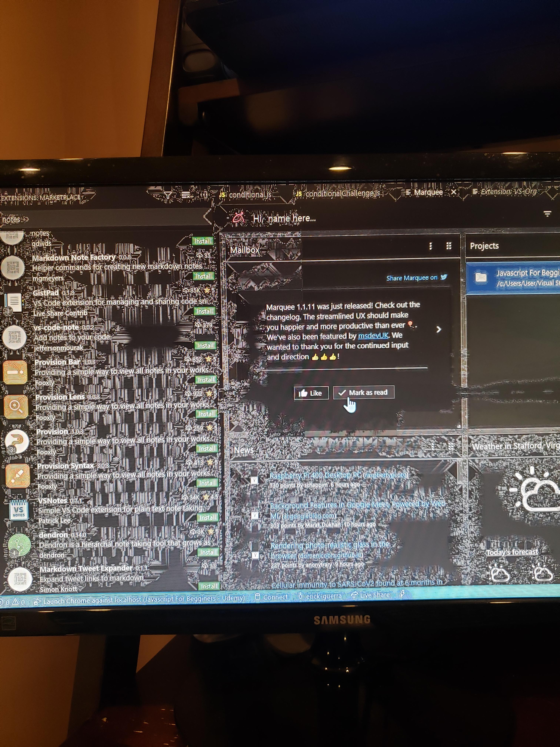Click erick guerra in the status bar

click(x=320, y=596)
